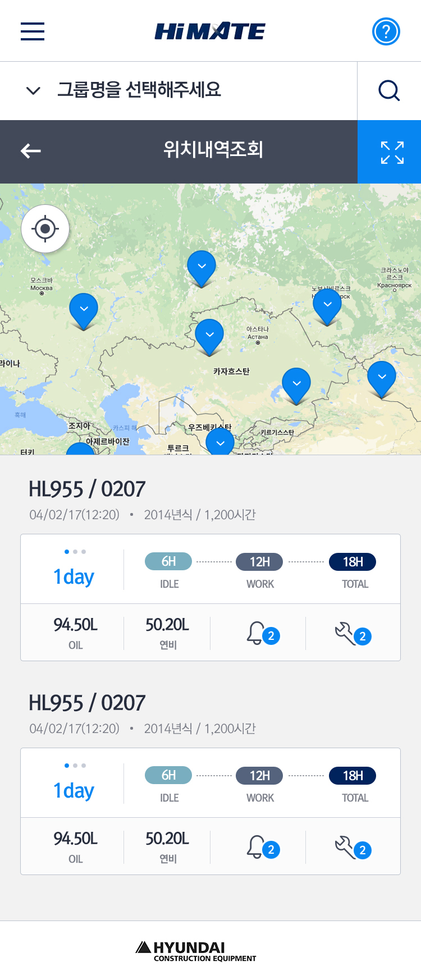Open wrench maintenance icon in first card
The height and width of the screenshot is (980, 421).
click(347, 633)
